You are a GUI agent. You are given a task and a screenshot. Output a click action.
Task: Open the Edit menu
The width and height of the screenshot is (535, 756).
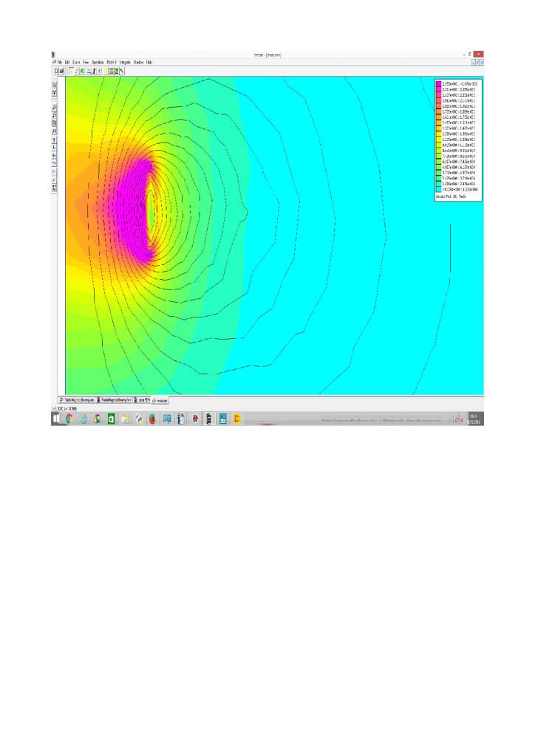click(x=67, y=62)
